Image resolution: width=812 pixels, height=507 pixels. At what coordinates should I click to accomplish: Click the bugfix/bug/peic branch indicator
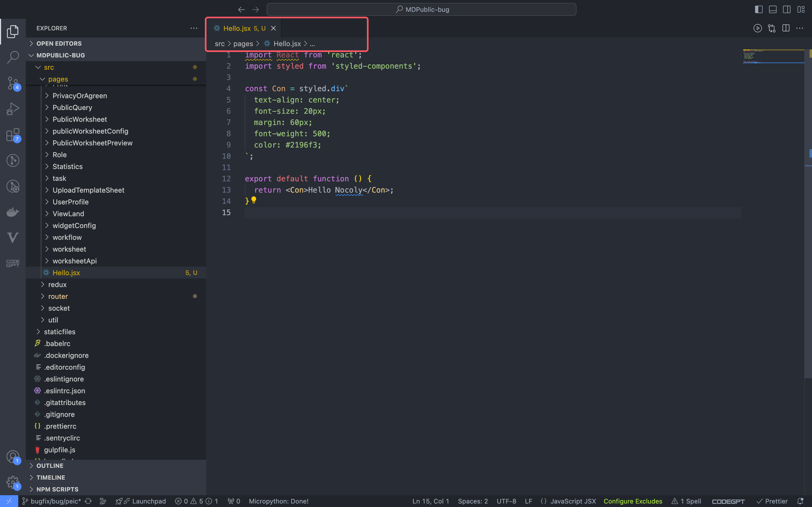52,501
